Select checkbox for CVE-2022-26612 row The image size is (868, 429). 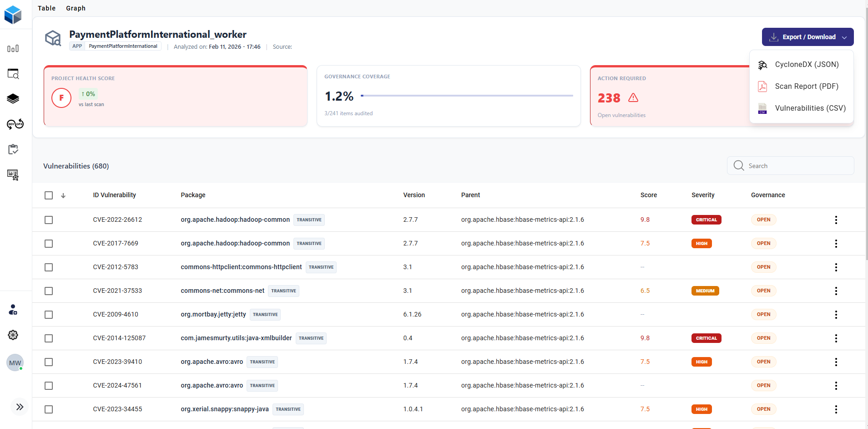point(49,220)
